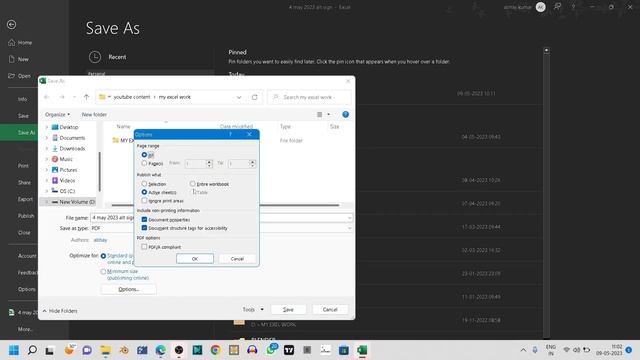The width and height of the screenshot is (640, 360).
Task: Open Share in backstage menu
Action: pyautogui.click(x=24, y=182)
